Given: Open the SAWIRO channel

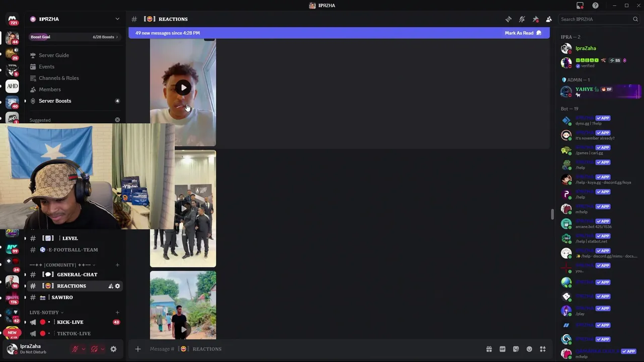Looking at the screenshot, I should (62, 298).
